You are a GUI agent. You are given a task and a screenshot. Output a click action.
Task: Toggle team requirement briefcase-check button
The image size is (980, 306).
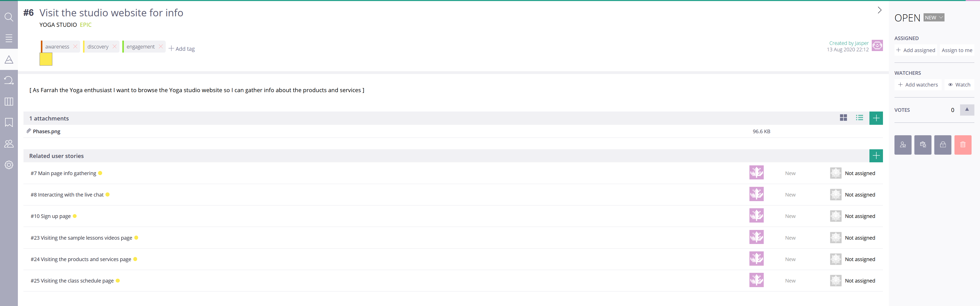pos(923,145)
